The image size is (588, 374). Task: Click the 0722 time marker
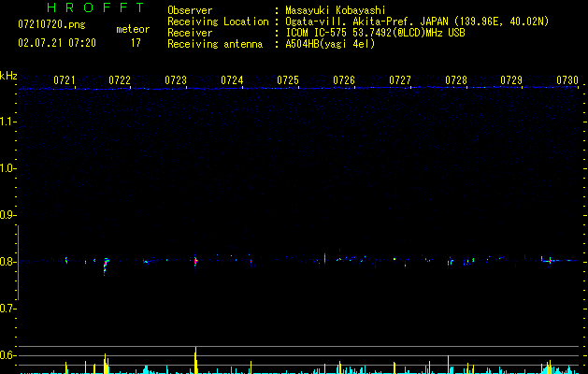pyautogui.click(x=120, y=80)
